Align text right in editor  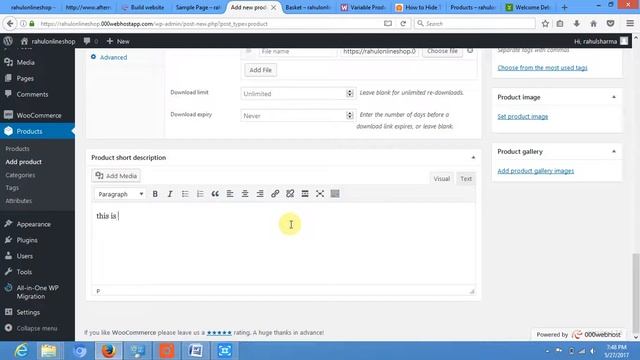point(260,194)
